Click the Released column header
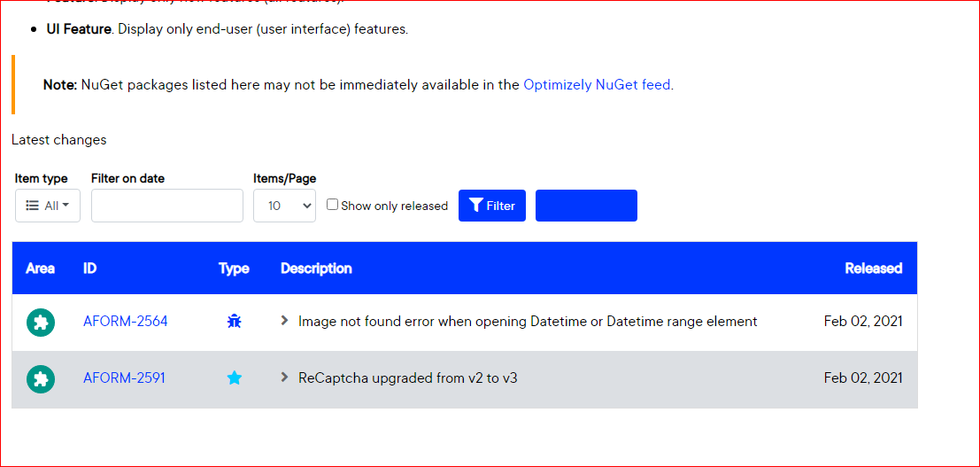Viewport: 980px width, 467px height. 873,269
